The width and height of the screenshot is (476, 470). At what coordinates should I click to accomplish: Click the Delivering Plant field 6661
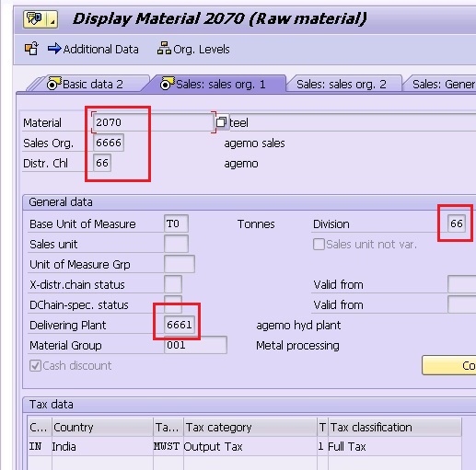pyautogui.click(x=180, y=325)
